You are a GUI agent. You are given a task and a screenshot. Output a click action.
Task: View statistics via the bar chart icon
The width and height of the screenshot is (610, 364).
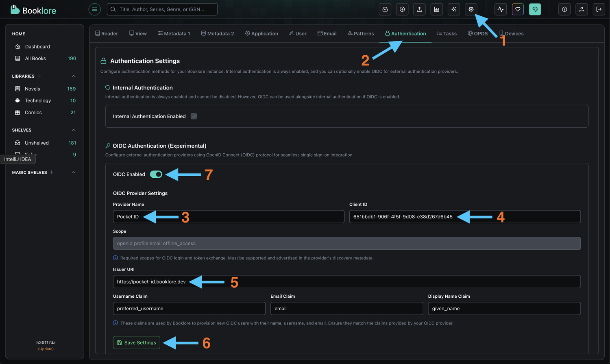[436, 9]
